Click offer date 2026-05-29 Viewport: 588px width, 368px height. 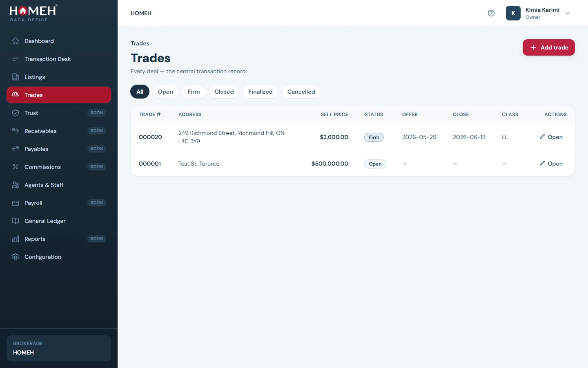[419, 137]
